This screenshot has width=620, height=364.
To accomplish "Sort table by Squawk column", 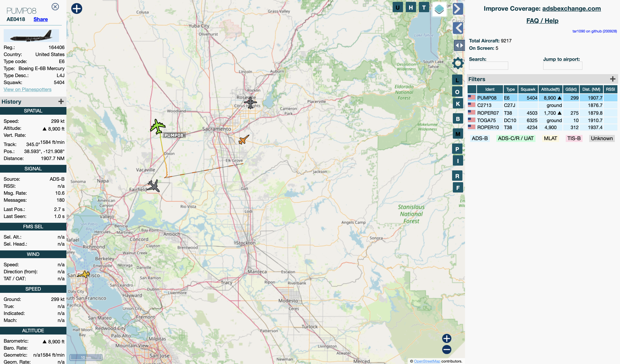I will (x=528, y=89).
